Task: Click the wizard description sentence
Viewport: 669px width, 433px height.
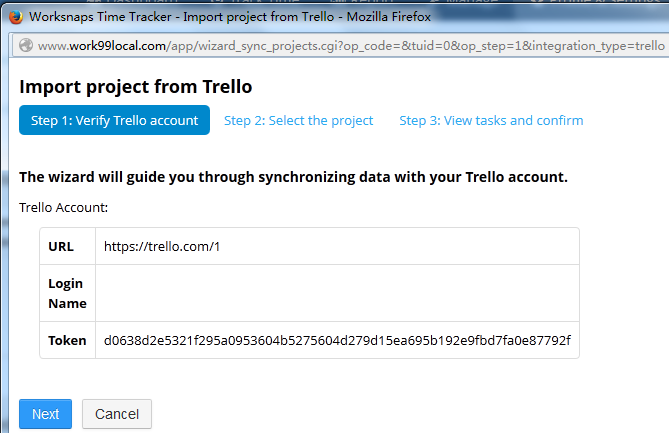Action: tap(293, 177)
